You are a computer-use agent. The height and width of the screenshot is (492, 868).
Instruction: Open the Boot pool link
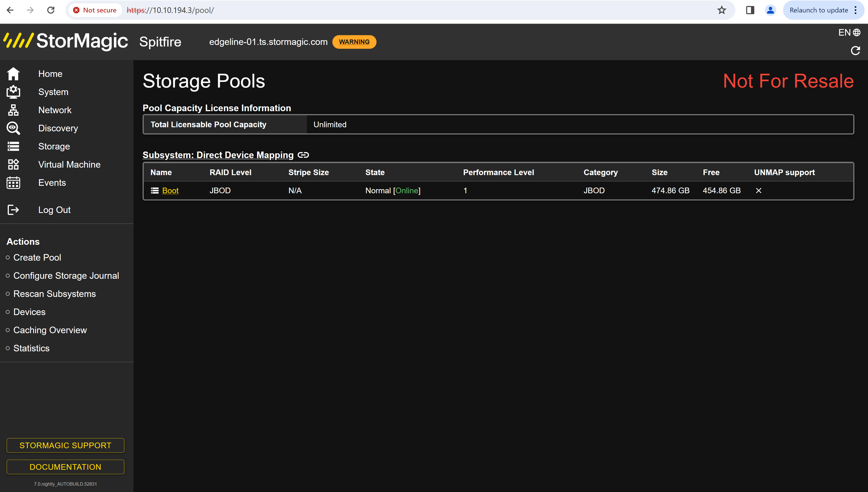tap(170, 191)
